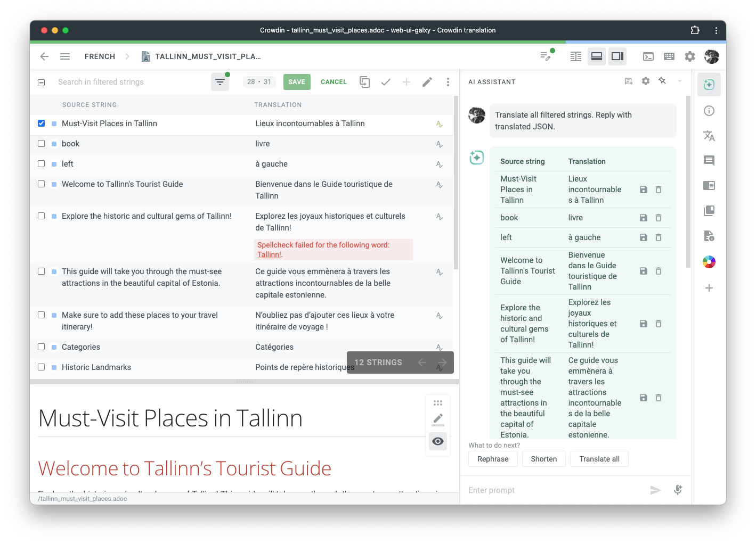
Task: Click the preview panel drag-handle dots
Action: [438, 403]
